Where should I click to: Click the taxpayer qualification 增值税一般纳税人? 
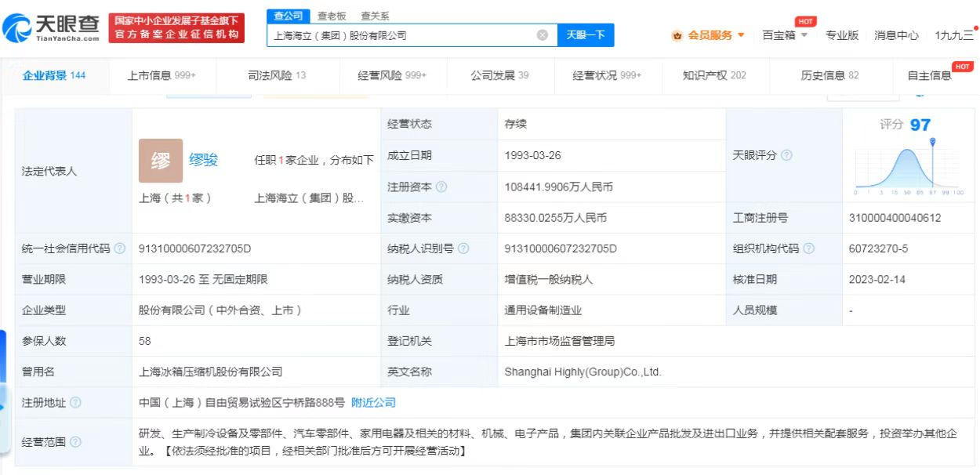(x=549, y=279)
